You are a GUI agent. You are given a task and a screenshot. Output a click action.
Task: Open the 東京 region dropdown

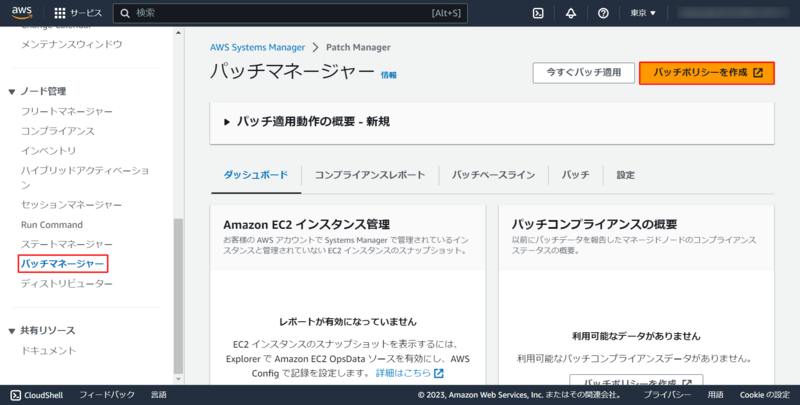[x=643, y=13]
